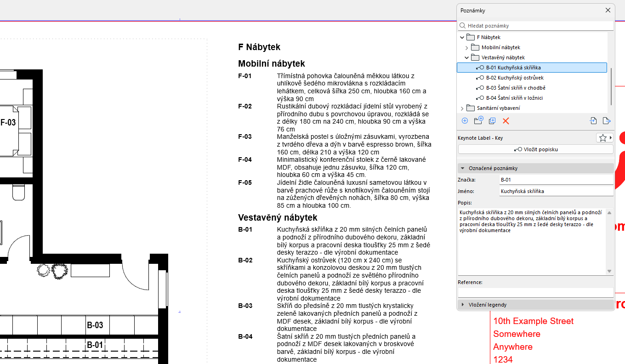Click the F-02 key in the legend

[245, 106]
